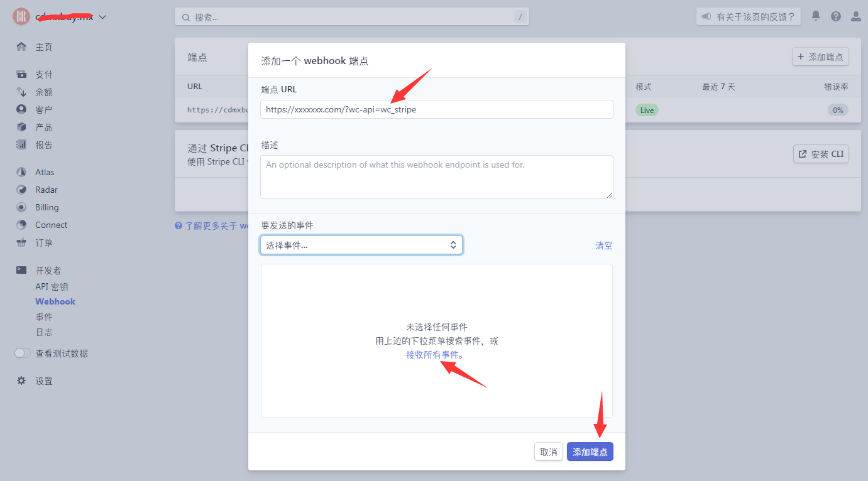Open the help question mark icon
This screenshot has width=868, height=481.
[836, 16]
